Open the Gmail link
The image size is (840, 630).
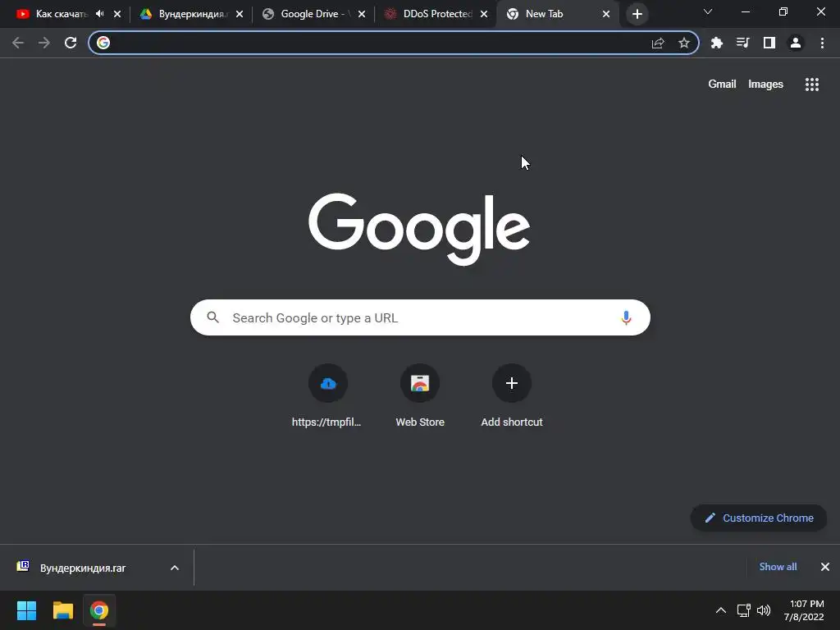coord(722,84)
